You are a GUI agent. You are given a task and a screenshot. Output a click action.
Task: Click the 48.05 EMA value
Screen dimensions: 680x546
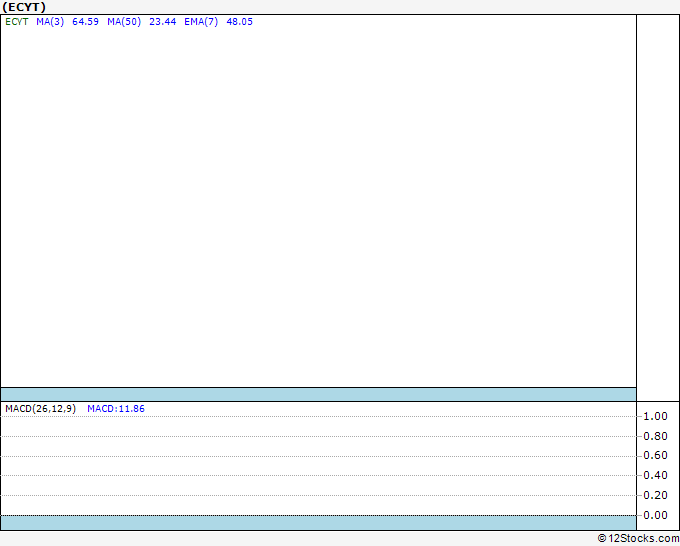[239, 22]
